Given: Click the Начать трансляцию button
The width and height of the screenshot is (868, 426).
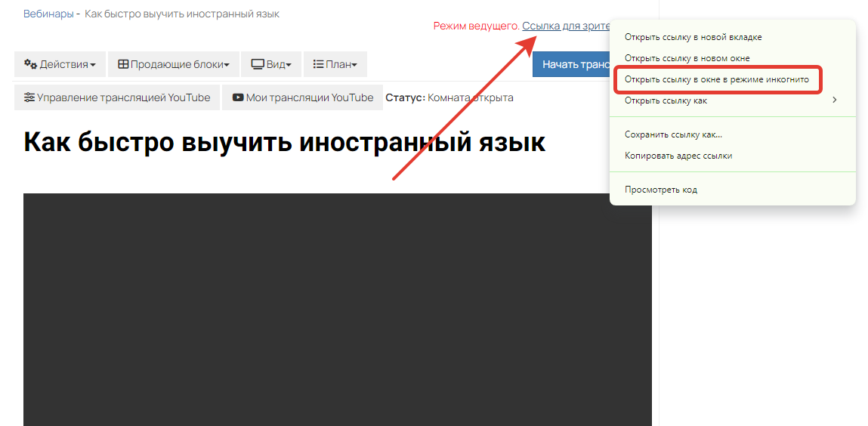Looking at the screenshot, I should click(x=571, y=64).
